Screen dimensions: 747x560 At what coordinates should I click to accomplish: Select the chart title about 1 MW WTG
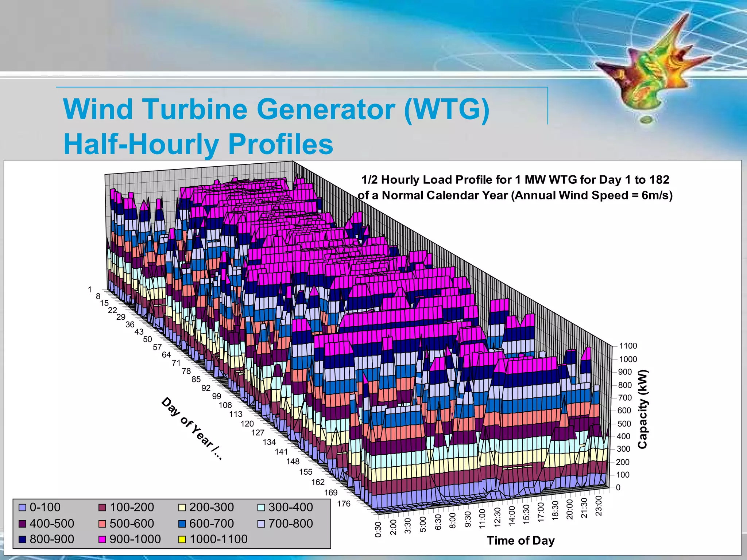point(515,187)
